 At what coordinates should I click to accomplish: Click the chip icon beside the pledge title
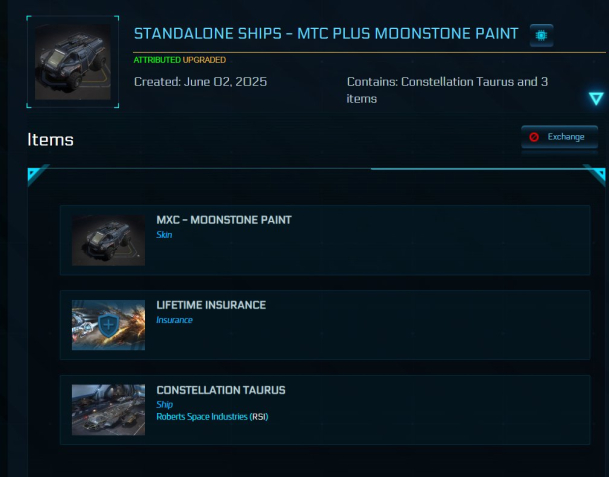(x=541, y=35)
